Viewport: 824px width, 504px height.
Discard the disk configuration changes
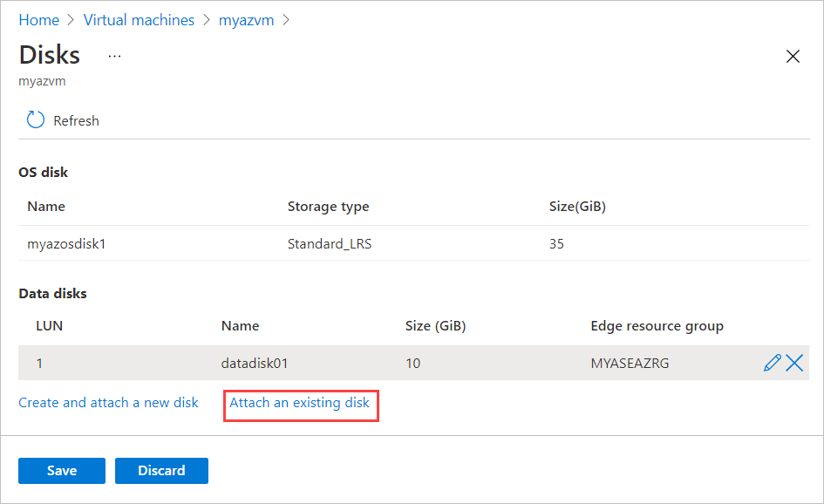[x=161, y=470]
